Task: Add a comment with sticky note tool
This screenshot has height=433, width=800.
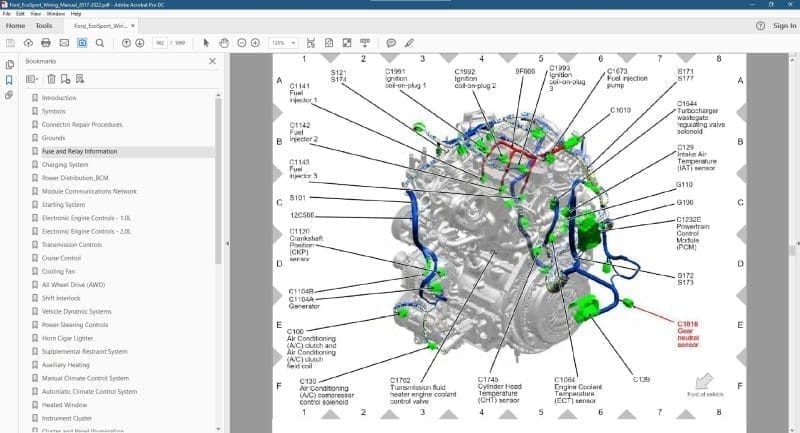Action: 391,43
